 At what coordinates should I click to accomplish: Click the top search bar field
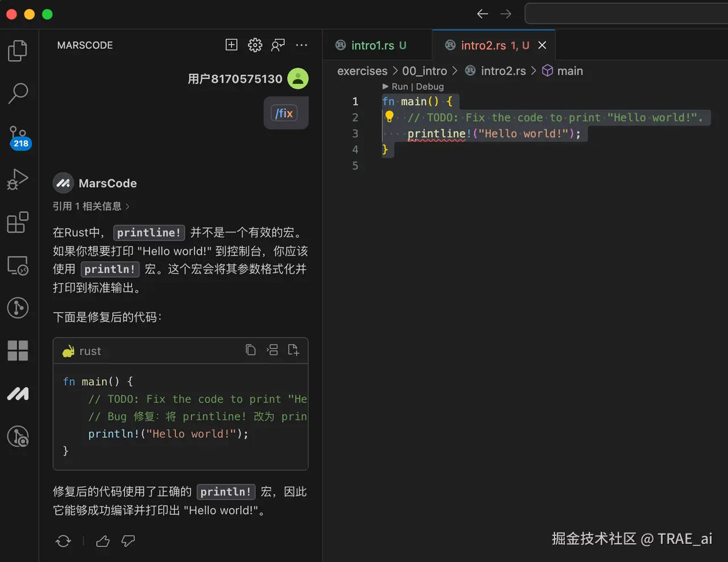[626, 13]
